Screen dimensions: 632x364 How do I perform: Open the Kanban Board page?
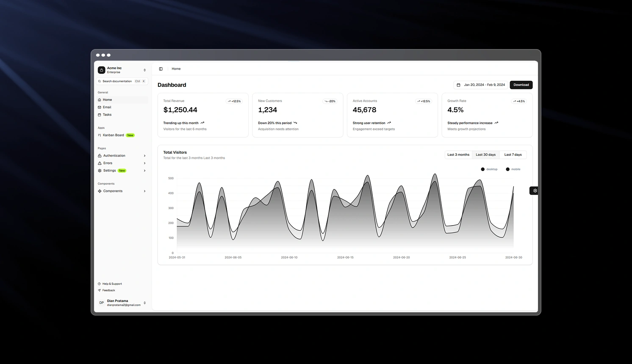click(122, 135)
